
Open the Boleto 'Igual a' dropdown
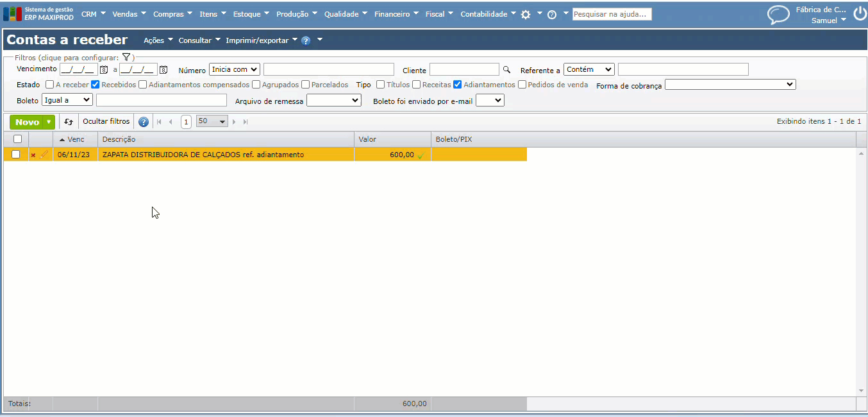pos(67,100)
